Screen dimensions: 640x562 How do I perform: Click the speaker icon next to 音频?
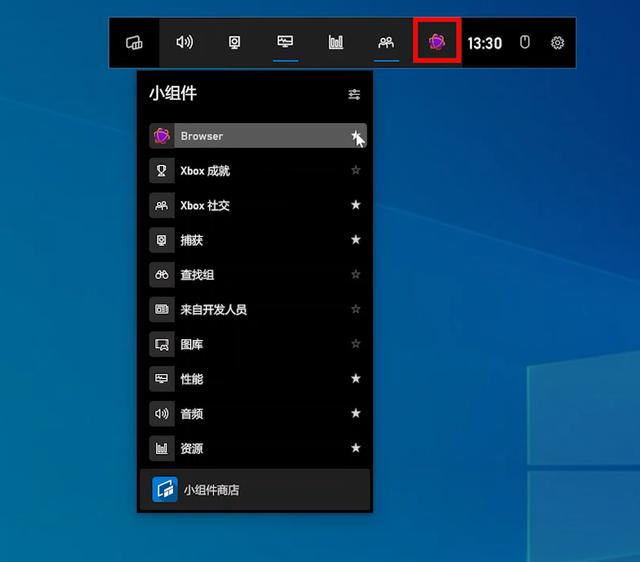click(162, 413)
